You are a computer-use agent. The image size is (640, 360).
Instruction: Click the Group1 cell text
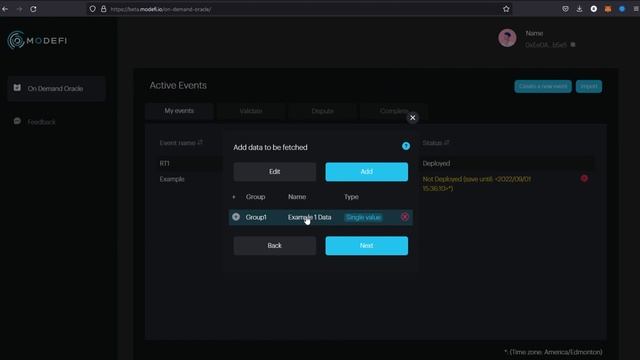pos(256,217)
